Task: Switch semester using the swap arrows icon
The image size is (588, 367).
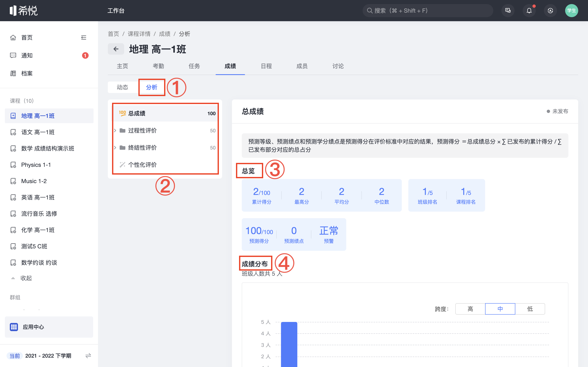Action: click(88, 356)
